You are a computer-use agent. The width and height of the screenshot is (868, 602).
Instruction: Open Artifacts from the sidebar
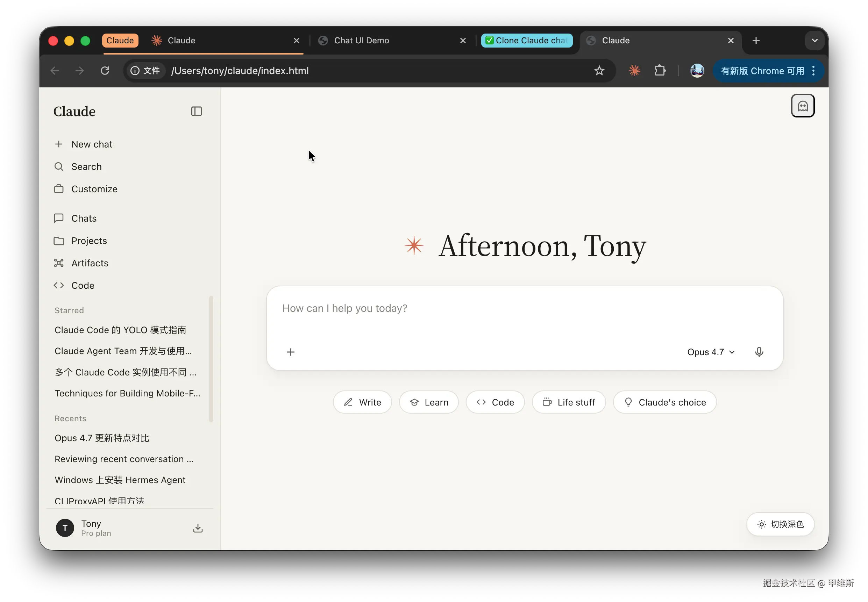coord(90,263)
